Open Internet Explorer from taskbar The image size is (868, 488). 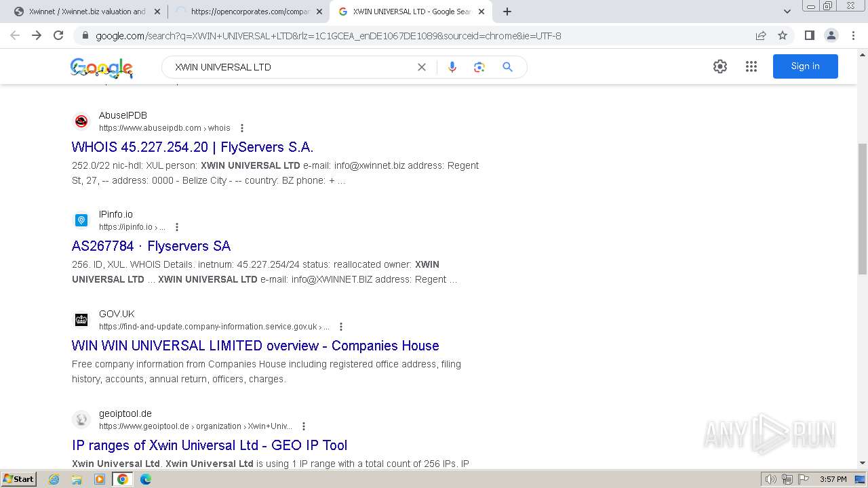[x=54, y=479]
